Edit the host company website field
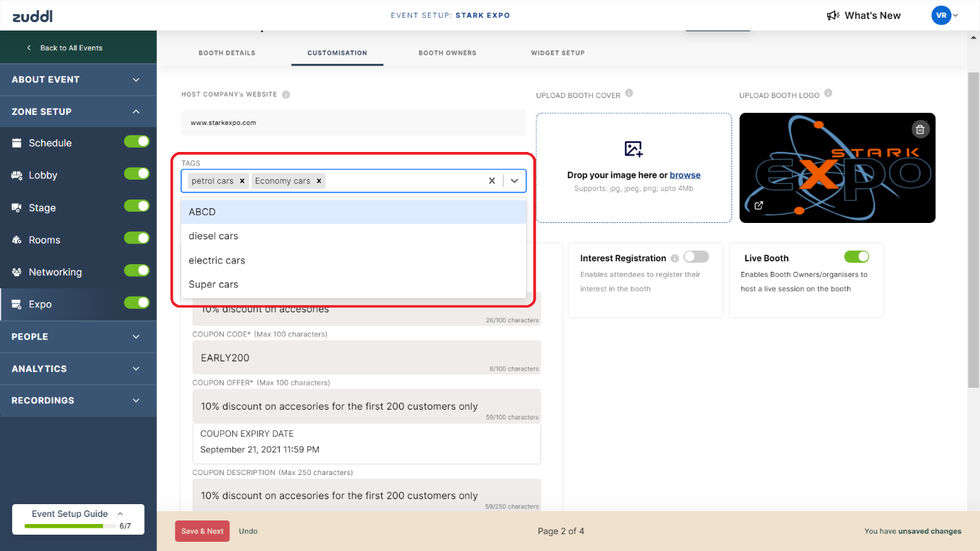This screenshot has height=551, width=980. coord(354,122)
